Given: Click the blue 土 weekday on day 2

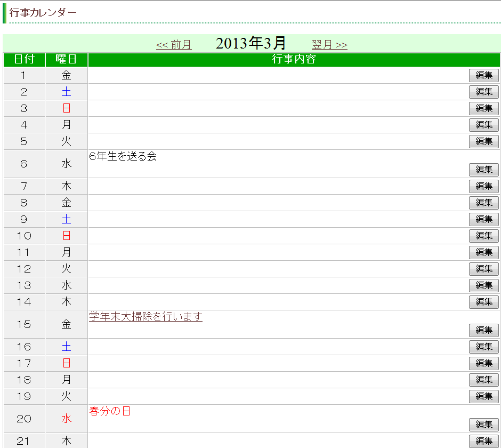Looking at the screenshot, I should pos(67,92).
